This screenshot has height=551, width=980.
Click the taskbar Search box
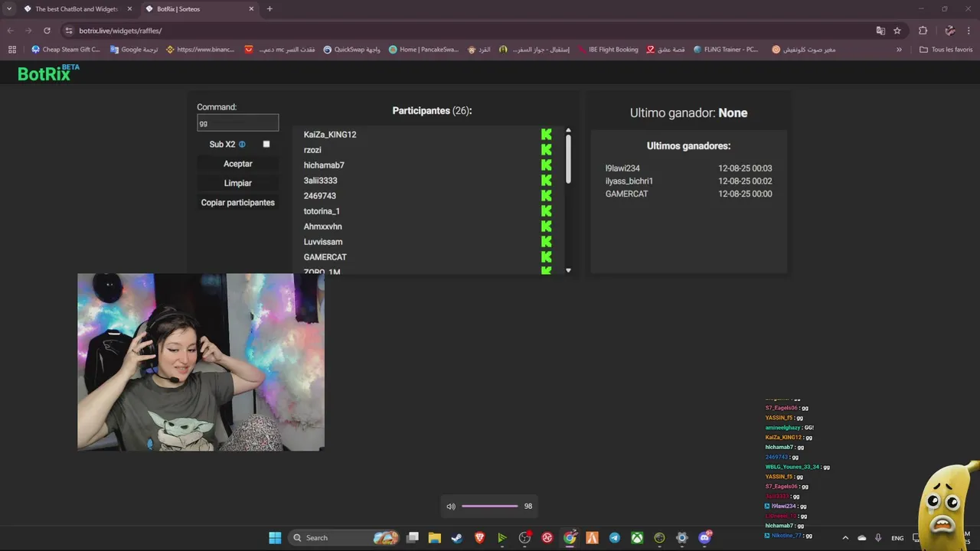click(345, 538)
